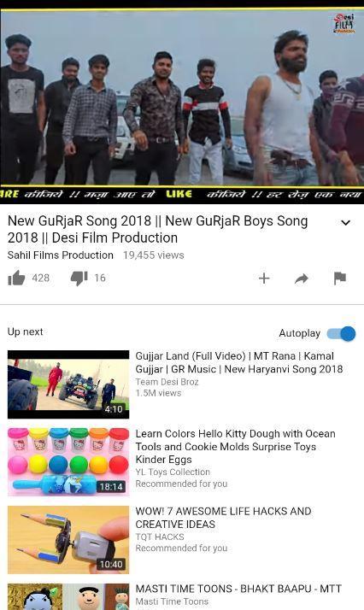Open Gujjar Land (Full Video) title
Screen dimensions: 364x610
tap(238, 362)
